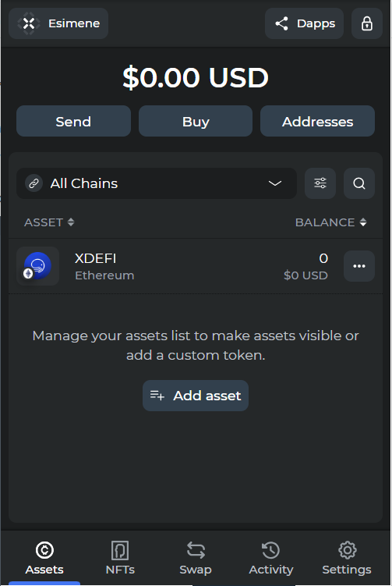
Task: Sort the list by BALANCE column
Action: [330, 222]
